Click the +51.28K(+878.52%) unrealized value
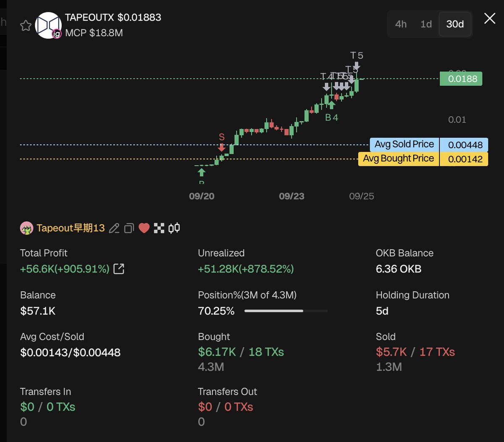This screenshot has height=442, width=504. pos(246,269)
